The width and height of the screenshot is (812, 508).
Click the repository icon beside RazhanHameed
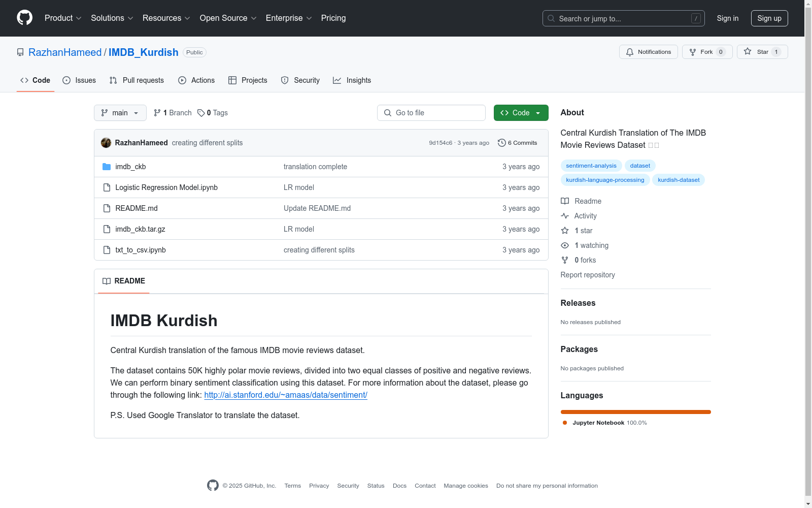pyautogui.click(x=20, y=52)
